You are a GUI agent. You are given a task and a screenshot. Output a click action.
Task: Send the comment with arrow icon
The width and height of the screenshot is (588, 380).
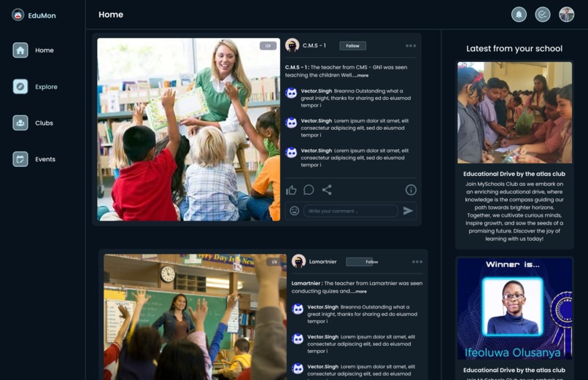point(408,211)
